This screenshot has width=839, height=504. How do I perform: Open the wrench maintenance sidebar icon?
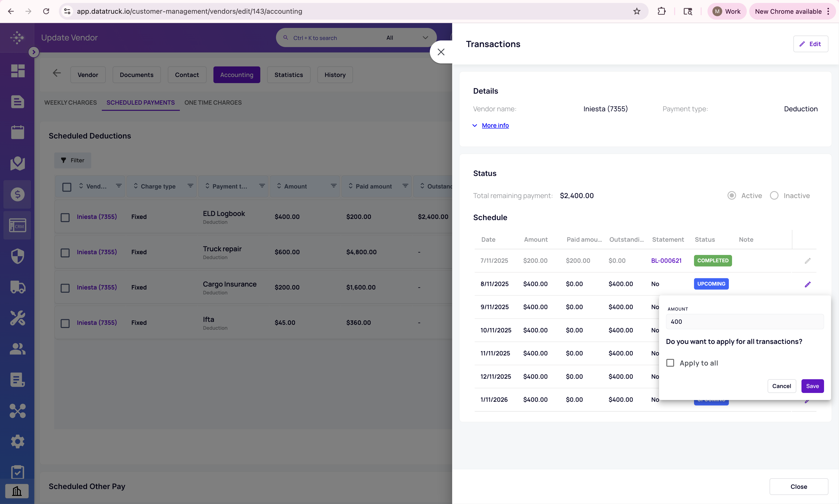(x=17, y=318)
